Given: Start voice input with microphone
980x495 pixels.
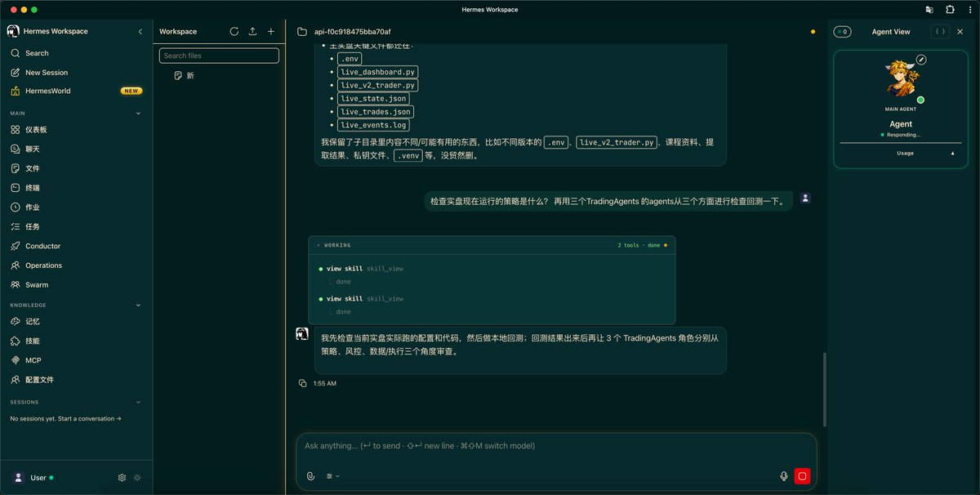Looking at the screenshot, I should pyautogui.click(x=784, y=476).
